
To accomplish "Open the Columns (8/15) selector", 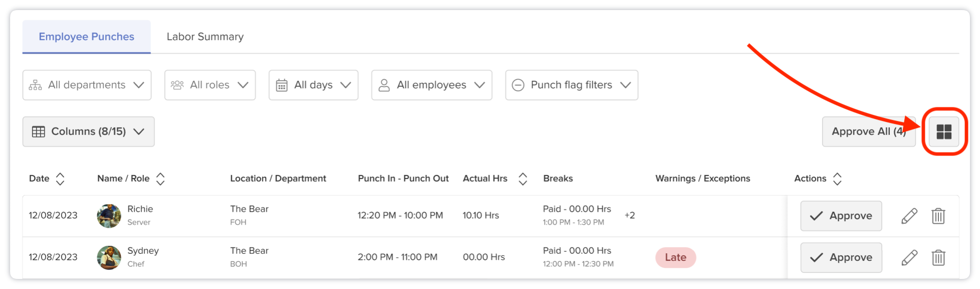I will point(88,131).
